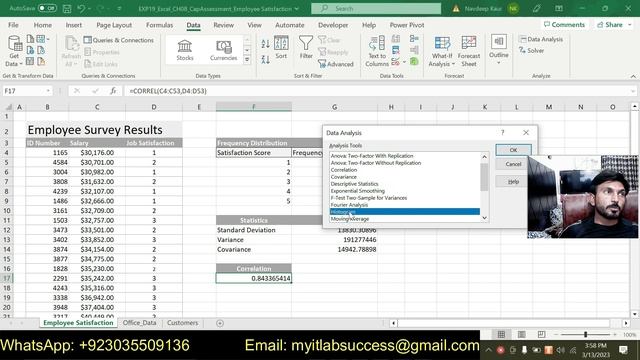Click the Forecast Sheet button

[x=469, y=51]
